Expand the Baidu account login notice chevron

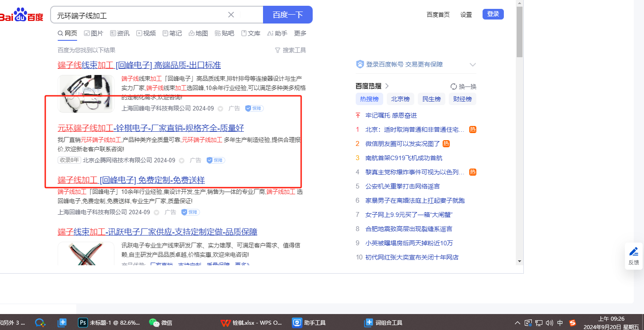pos(472,65)
